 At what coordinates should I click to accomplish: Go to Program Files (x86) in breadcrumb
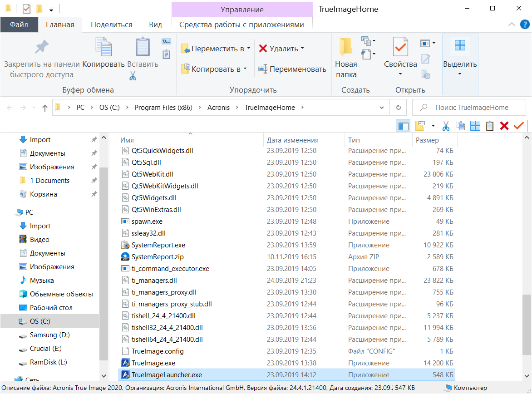163,108
